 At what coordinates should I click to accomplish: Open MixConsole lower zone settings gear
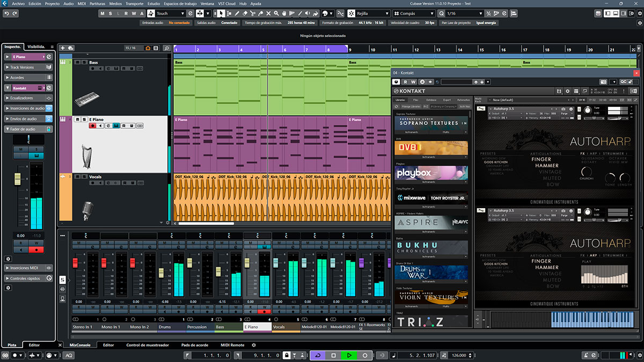[x=254, y=345]
